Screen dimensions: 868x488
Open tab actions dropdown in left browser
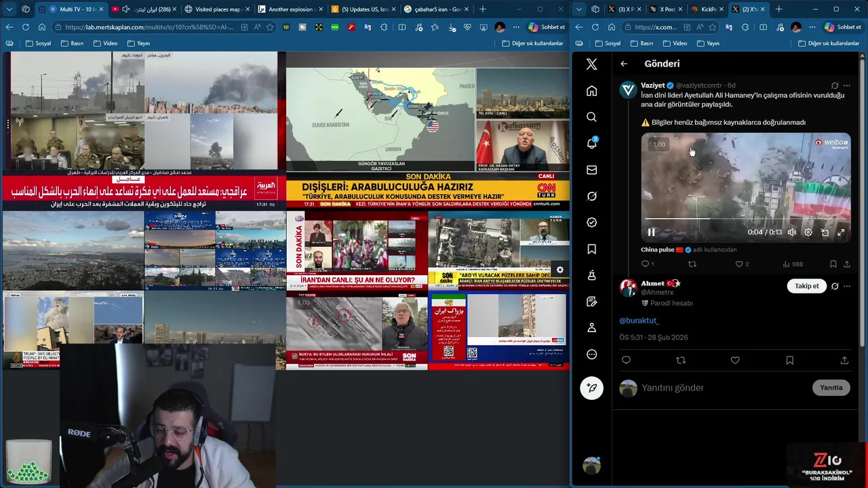pos(9,9)
